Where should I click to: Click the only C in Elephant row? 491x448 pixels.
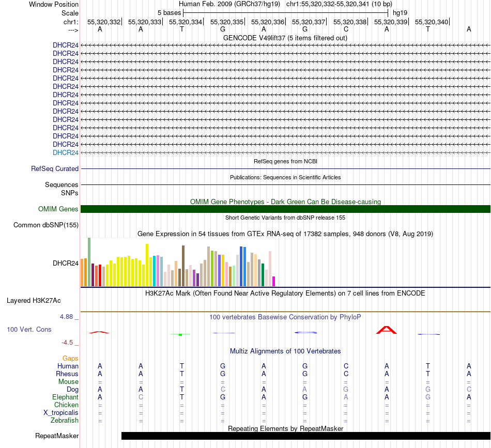(141, 397)
